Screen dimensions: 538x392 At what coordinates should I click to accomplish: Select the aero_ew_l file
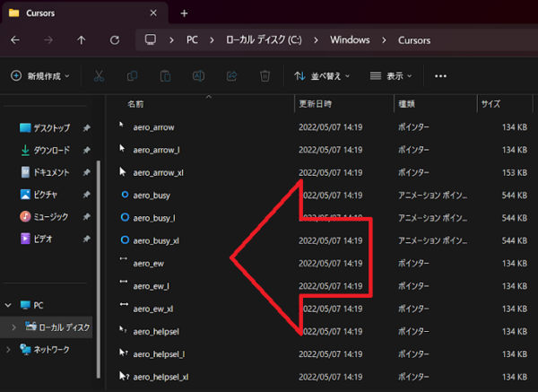pos(151,286)
